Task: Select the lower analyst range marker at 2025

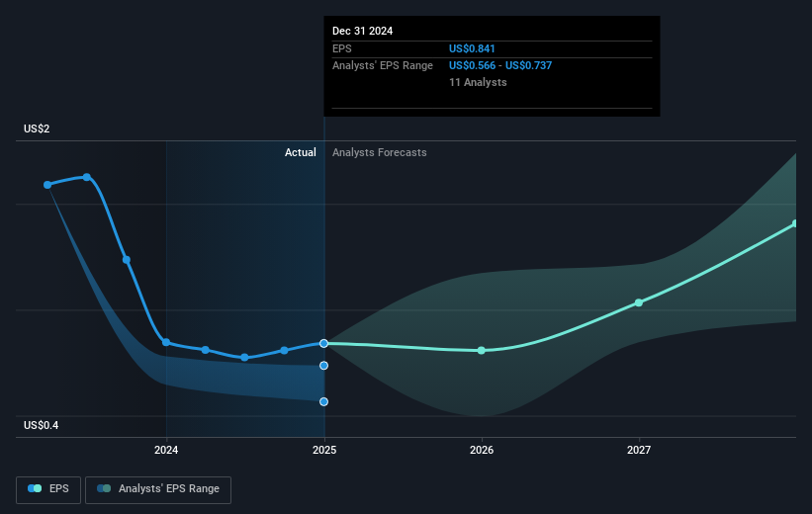Action: click(323, 401)
